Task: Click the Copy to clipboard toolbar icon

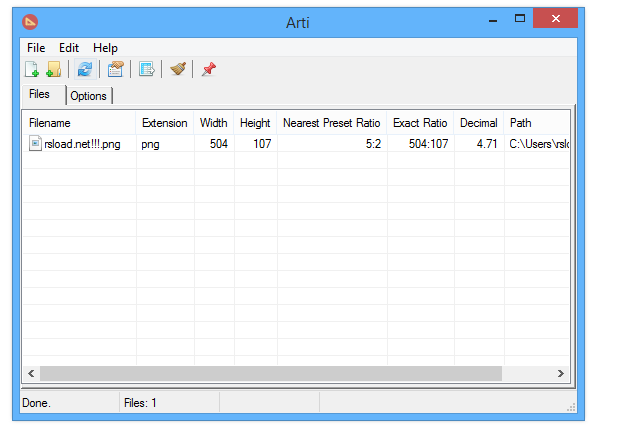Action: tap(116, 69)
